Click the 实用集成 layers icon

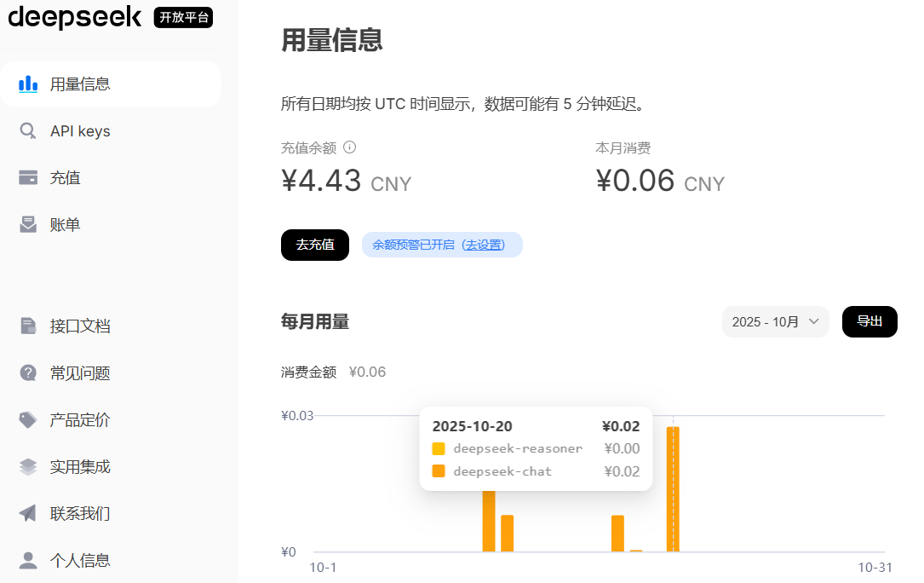click(x=28, y=466)
